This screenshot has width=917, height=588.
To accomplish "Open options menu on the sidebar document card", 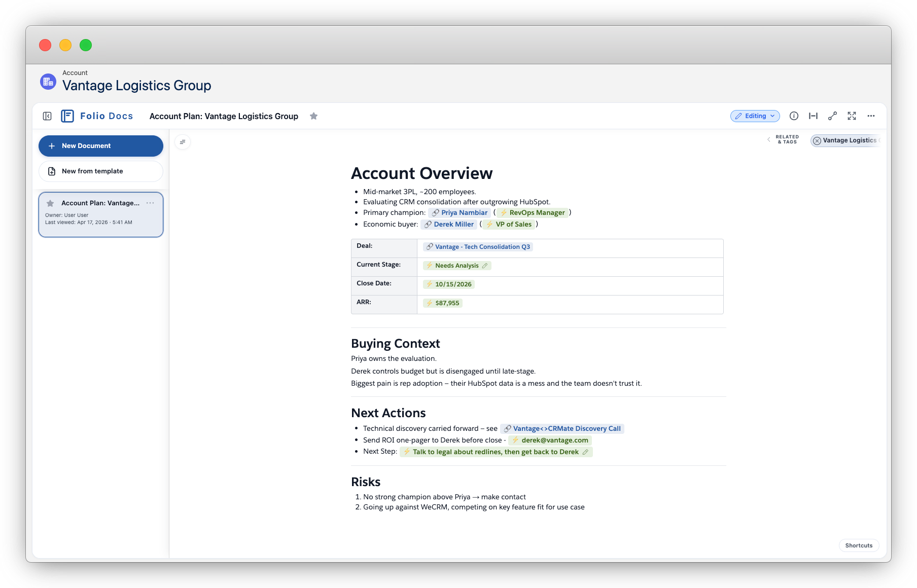I will tap(150, 203).
